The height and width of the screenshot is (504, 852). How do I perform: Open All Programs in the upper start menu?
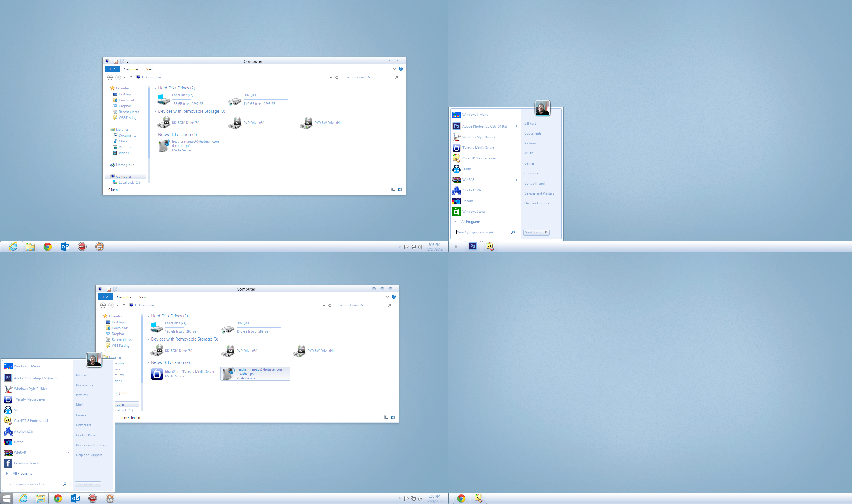[470, 222]
